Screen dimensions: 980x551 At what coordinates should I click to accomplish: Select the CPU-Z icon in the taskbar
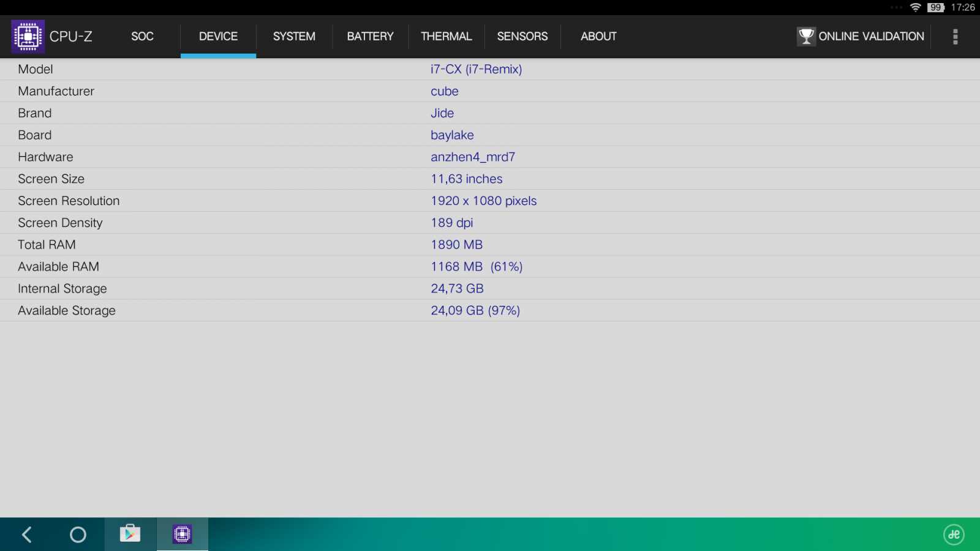[x=182, y=534]
